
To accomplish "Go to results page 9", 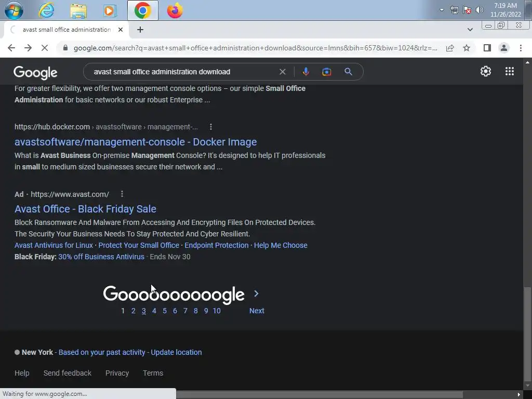I will tap(206, 311).
